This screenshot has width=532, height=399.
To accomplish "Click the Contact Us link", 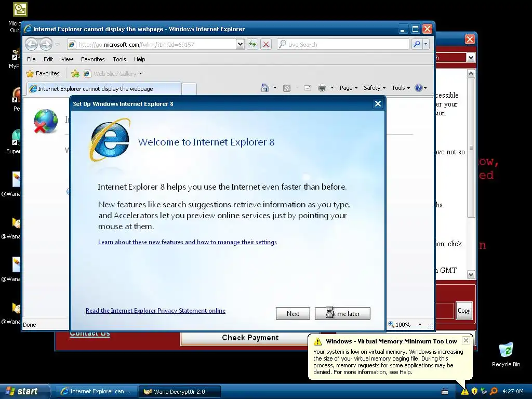I will coord(89,334).
